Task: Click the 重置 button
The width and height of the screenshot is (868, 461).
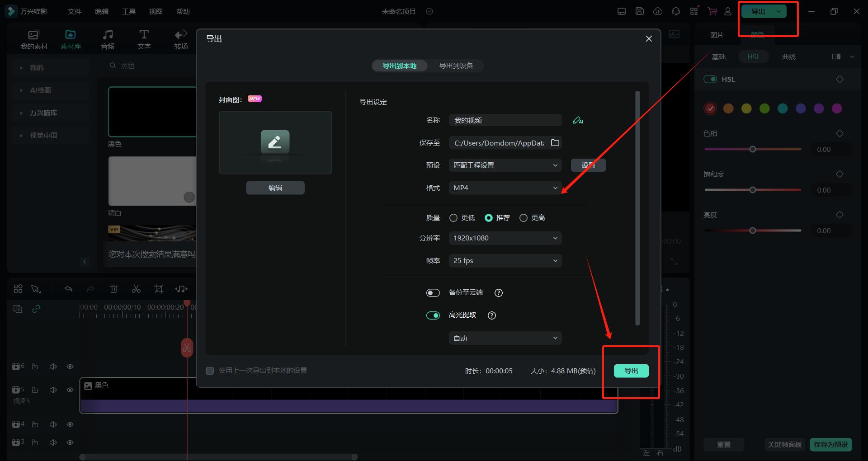Action: 724,445
